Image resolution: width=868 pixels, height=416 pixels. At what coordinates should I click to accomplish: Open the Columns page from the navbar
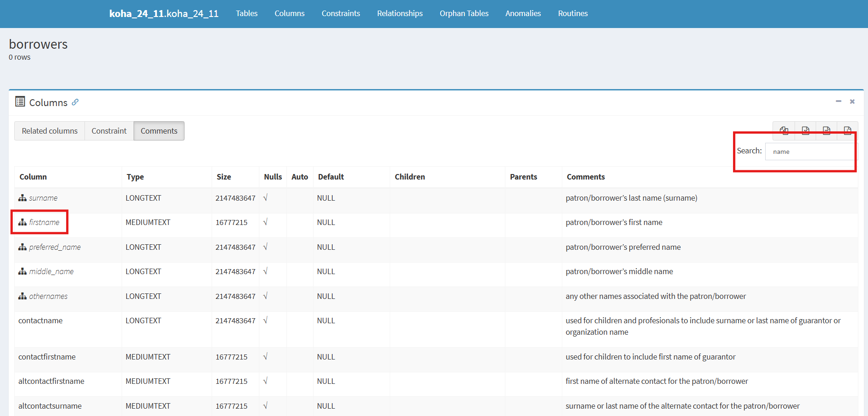click(290, 13)
